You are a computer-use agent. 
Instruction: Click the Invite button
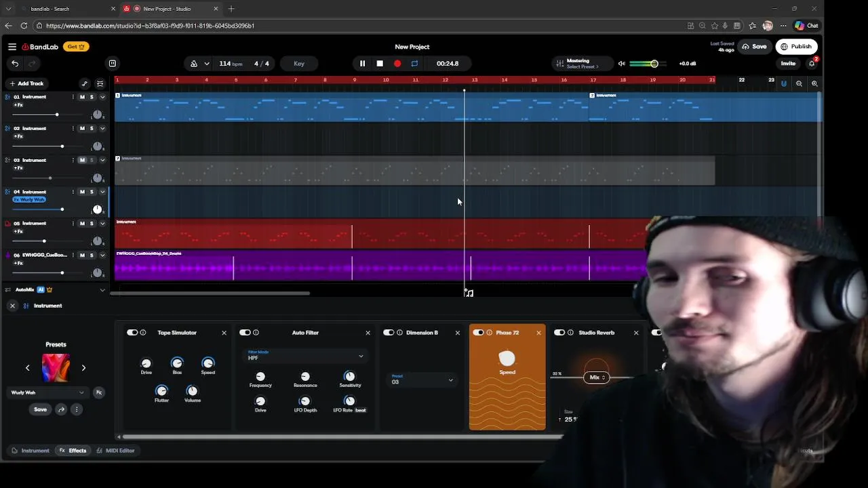click(788, 64)
